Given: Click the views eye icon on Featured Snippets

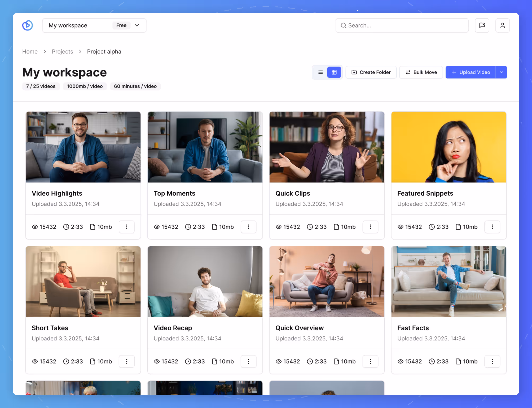Looking at the screenshot, I should (x=400, y=227).
